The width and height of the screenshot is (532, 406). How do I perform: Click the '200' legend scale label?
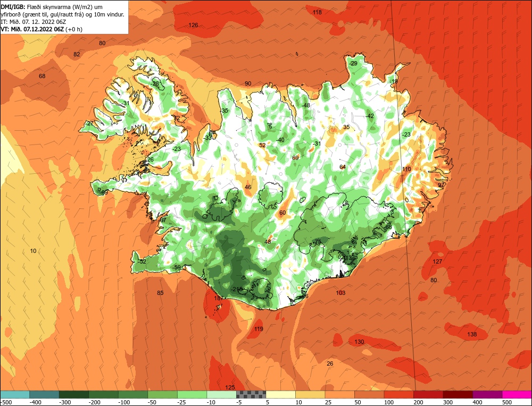[x=418, y=402]
